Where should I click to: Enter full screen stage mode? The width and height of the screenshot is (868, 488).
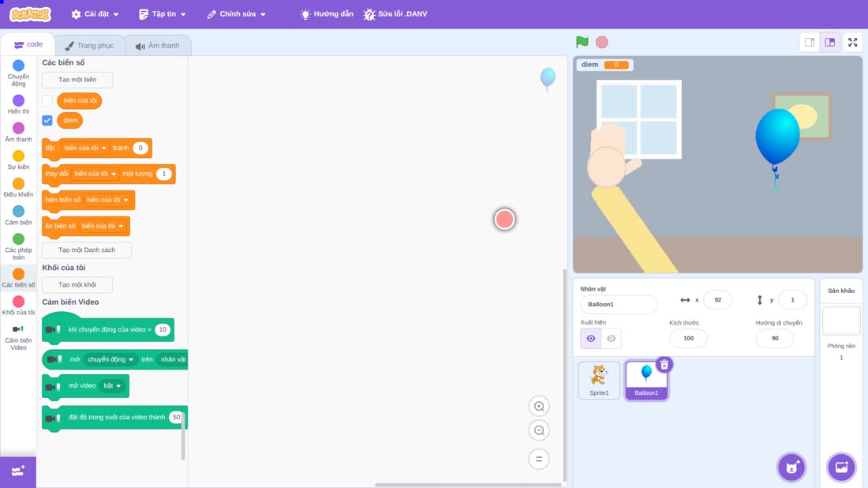(x=852, y=42)
